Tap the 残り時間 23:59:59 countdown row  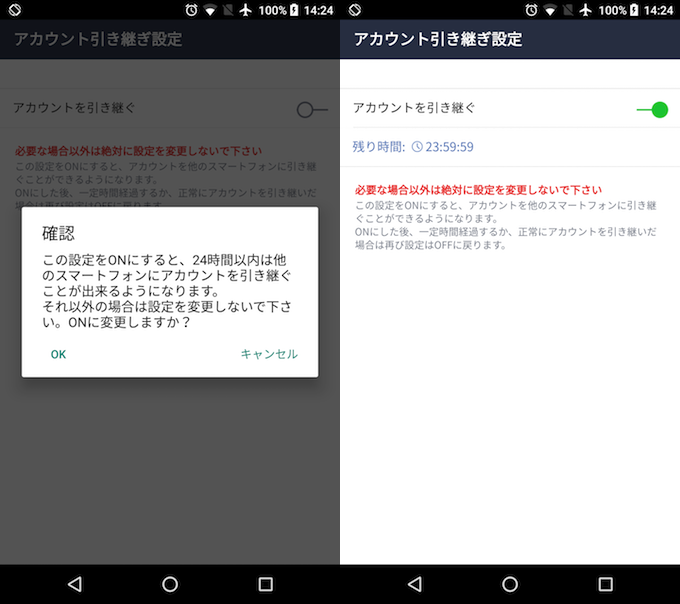pyautogui.click(x=413, y=147)
